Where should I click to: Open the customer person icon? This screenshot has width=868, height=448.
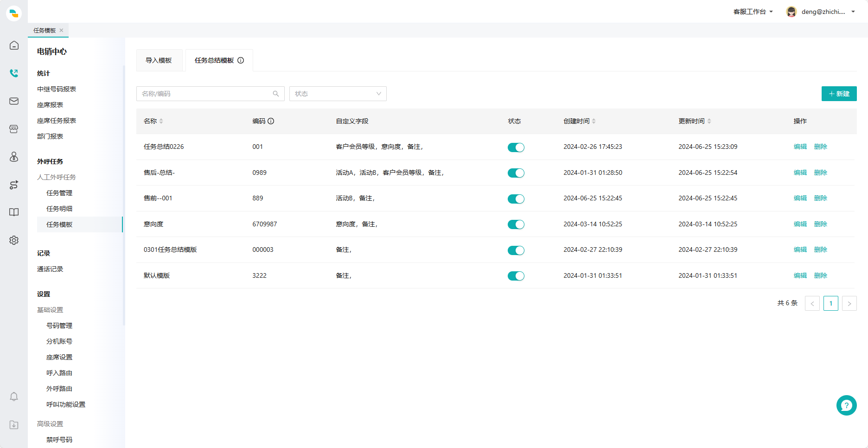point(14,157)
